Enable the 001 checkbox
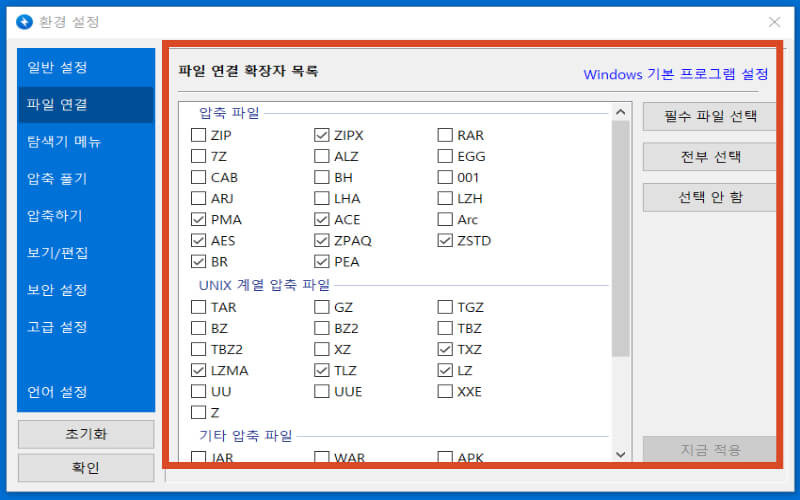800x500 pixels. tap(445, 178)
